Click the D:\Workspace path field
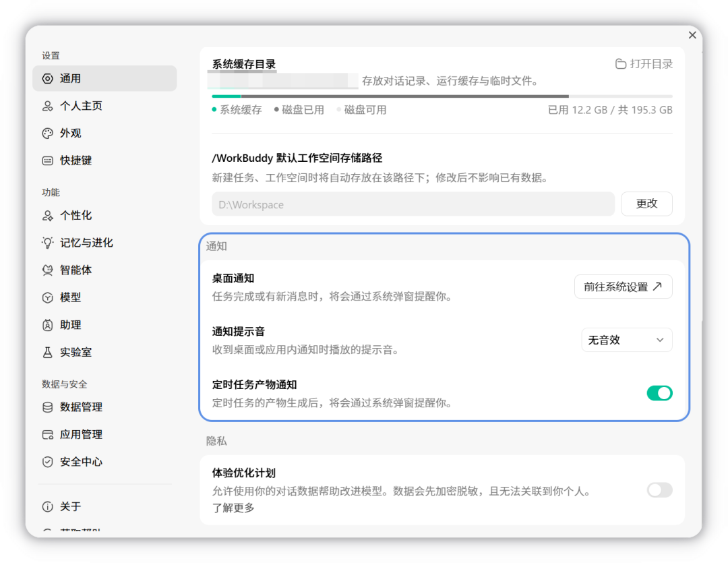Image resolution: width=728 pixels, height=563 pixels. click(413, 204)
